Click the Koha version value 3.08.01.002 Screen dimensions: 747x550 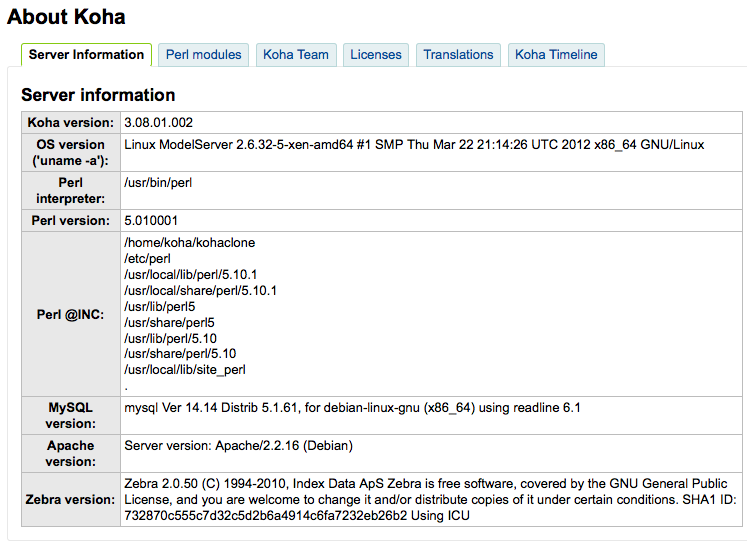[x=159, y=123]
